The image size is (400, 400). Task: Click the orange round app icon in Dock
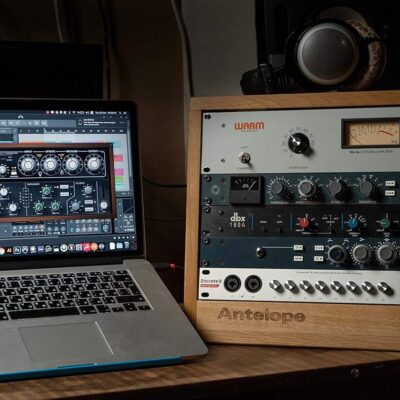click(x=94, y=247)
